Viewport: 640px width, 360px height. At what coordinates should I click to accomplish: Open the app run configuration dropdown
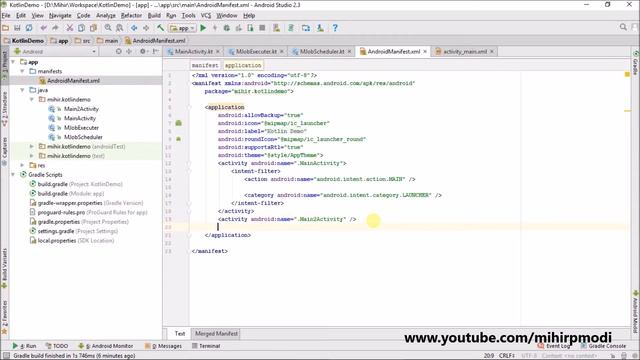click(x=182, y=28)
